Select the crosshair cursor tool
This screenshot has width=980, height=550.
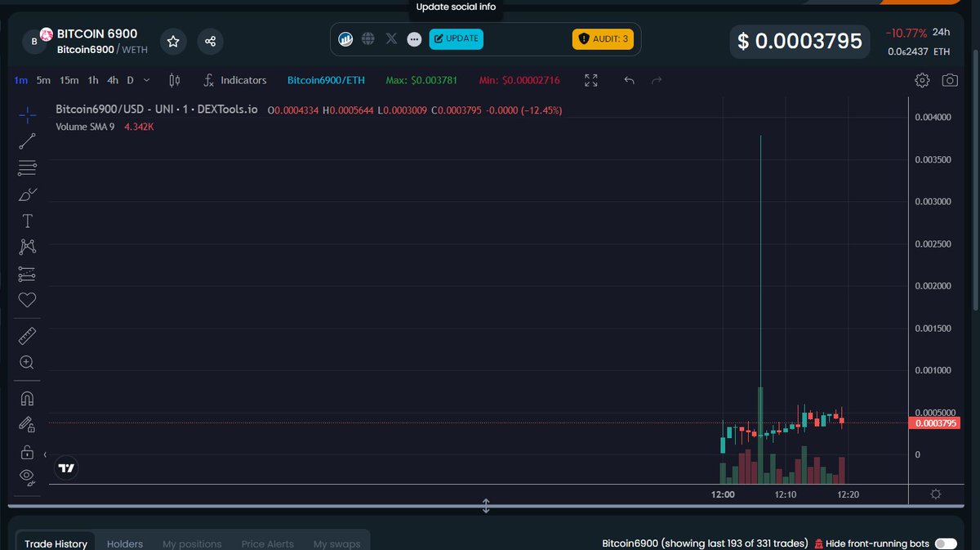pyautogui.click(x=27, y=115)
